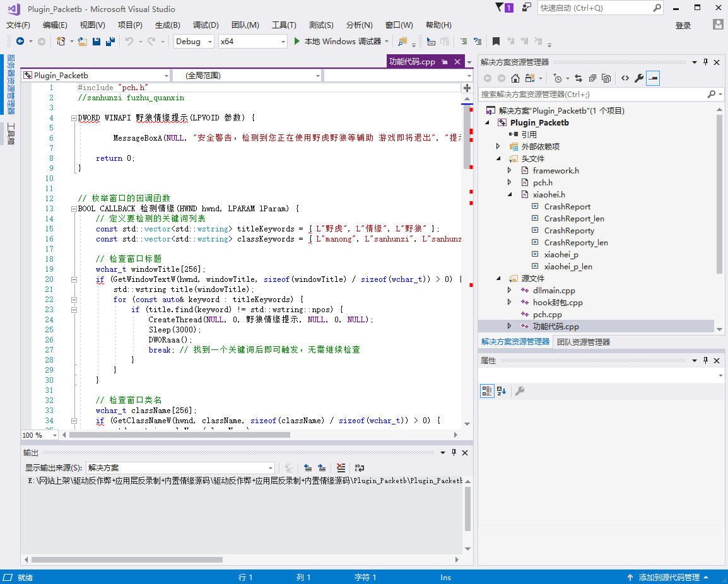Open the notifications flag icon
The image size is (728, 584).
pos(500,8)
